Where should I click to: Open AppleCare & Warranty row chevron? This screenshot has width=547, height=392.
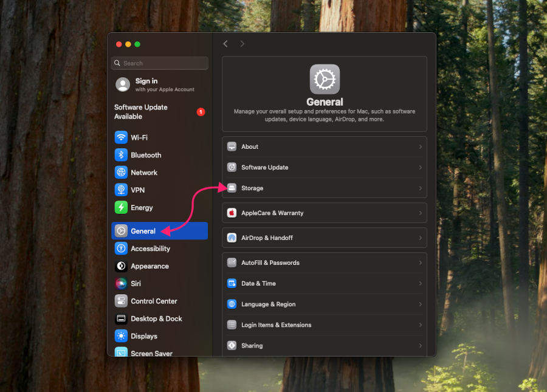(x=421, y=213)
